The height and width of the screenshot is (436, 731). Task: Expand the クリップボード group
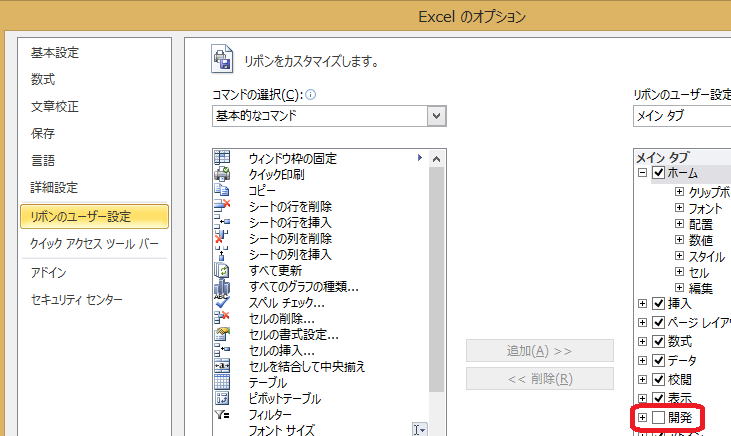click(x=679, y=192)
